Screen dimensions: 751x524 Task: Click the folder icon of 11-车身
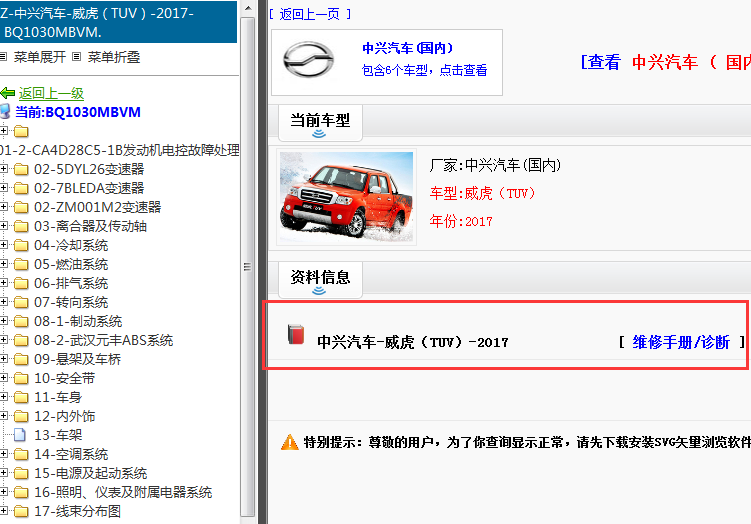pos(21,397)
